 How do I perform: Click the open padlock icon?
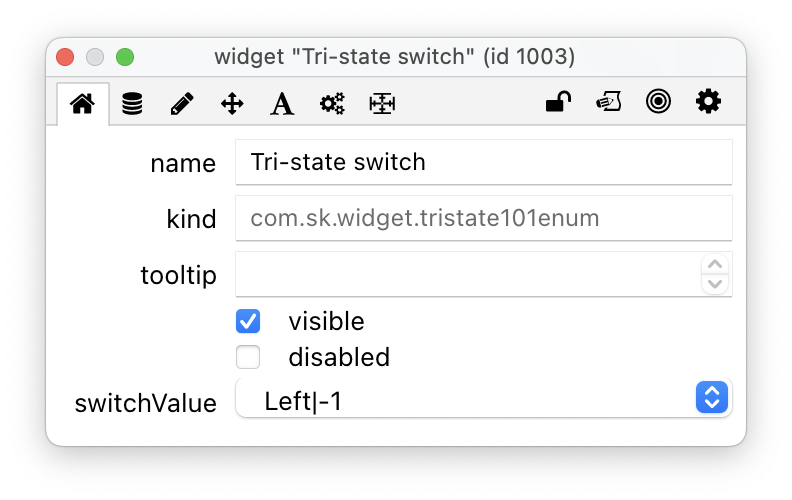558,101
